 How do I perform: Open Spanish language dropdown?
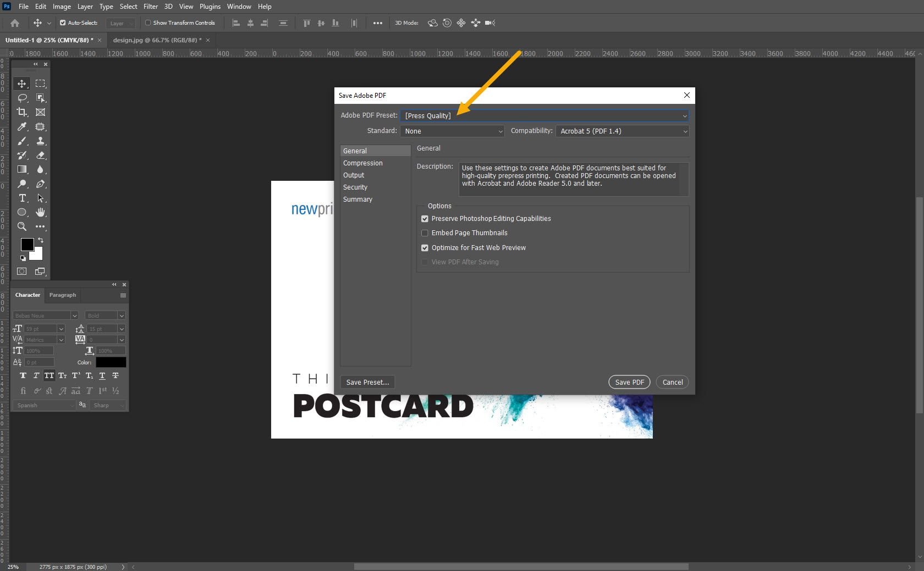click(44, 406)
